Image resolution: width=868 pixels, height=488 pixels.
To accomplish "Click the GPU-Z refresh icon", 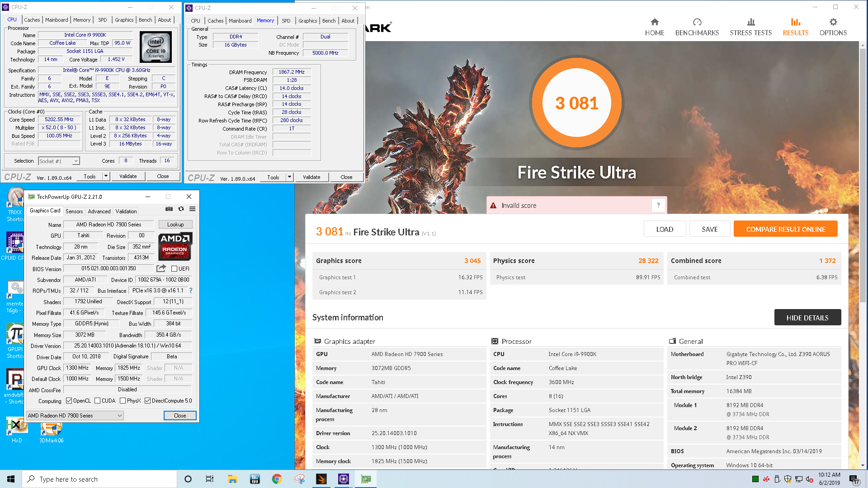I will coord(181,209).
